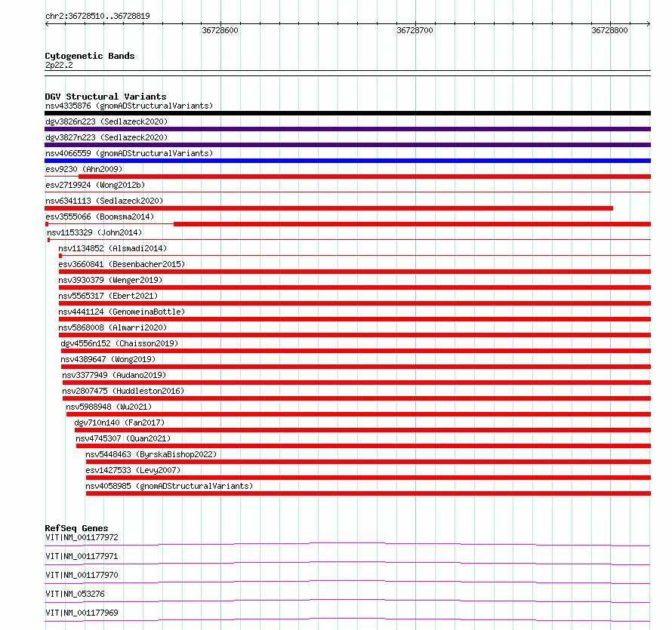Open transcript VIT|NM_001177971 label
Image resolution: width=672 pixels, height=630 pixels.
click(x=82, y=556)
